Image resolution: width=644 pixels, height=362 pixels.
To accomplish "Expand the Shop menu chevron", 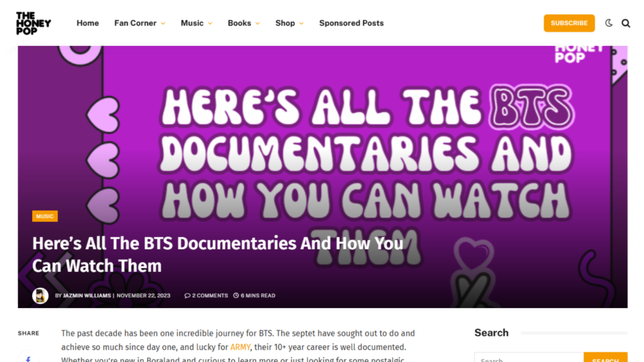I will [301, 23].
